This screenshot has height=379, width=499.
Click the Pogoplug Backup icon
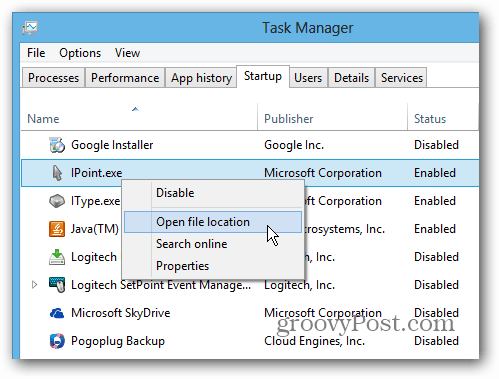[x=57, y=341]
